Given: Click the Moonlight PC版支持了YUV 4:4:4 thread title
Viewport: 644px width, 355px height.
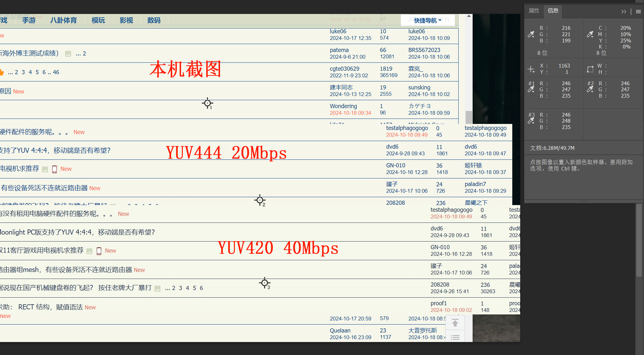Looking at the screenshot, I should [77, 232].
